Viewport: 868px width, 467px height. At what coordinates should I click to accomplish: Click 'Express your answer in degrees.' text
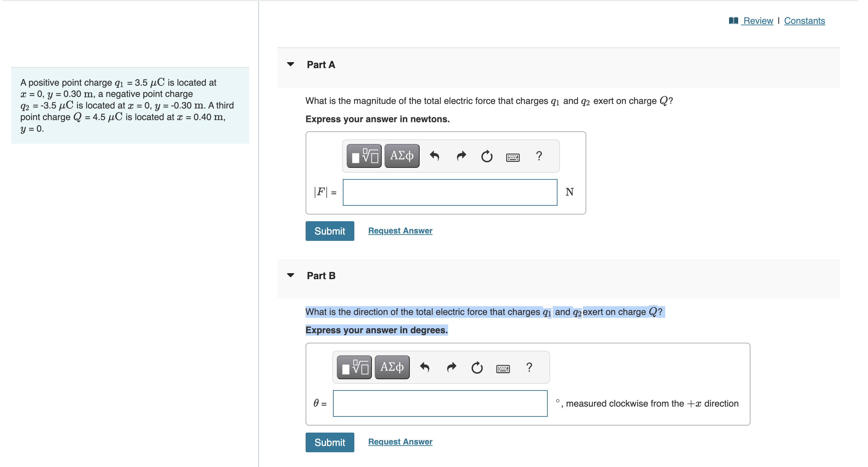click(x=376, y=330)
